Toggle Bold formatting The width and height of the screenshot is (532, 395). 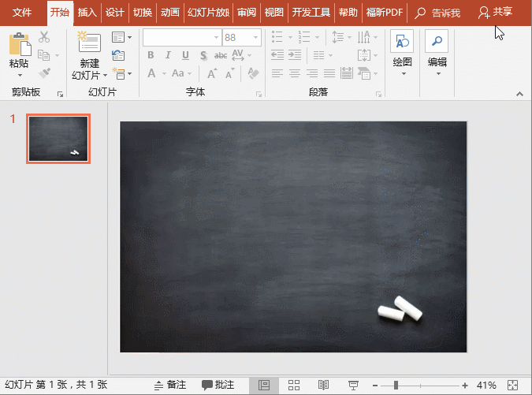[150, 55]
